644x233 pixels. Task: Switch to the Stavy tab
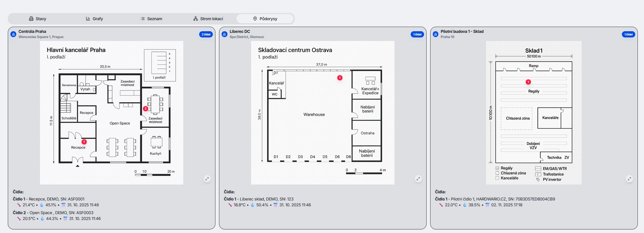(x=38, y=19)
